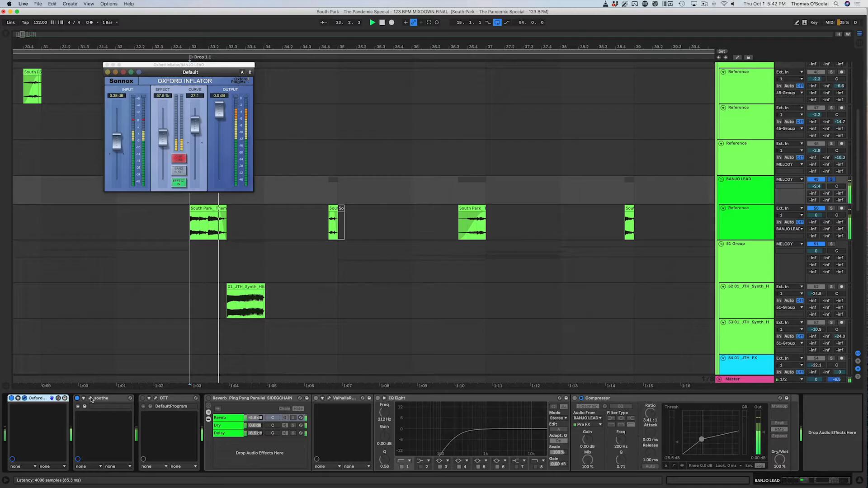Click the Oxford Inflator Clip 0 dB button
Image resolution: width=868 pixels, height=488 pixels.
point(179,158)
